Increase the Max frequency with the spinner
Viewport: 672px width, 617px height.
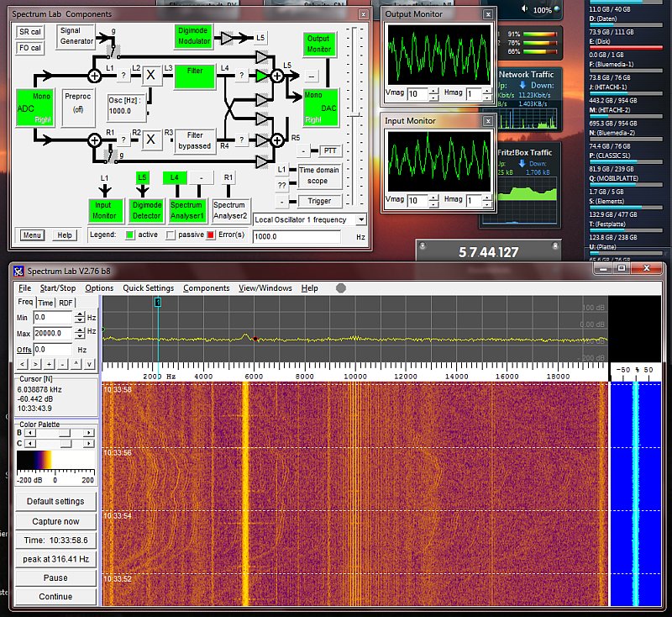point(80,330)
